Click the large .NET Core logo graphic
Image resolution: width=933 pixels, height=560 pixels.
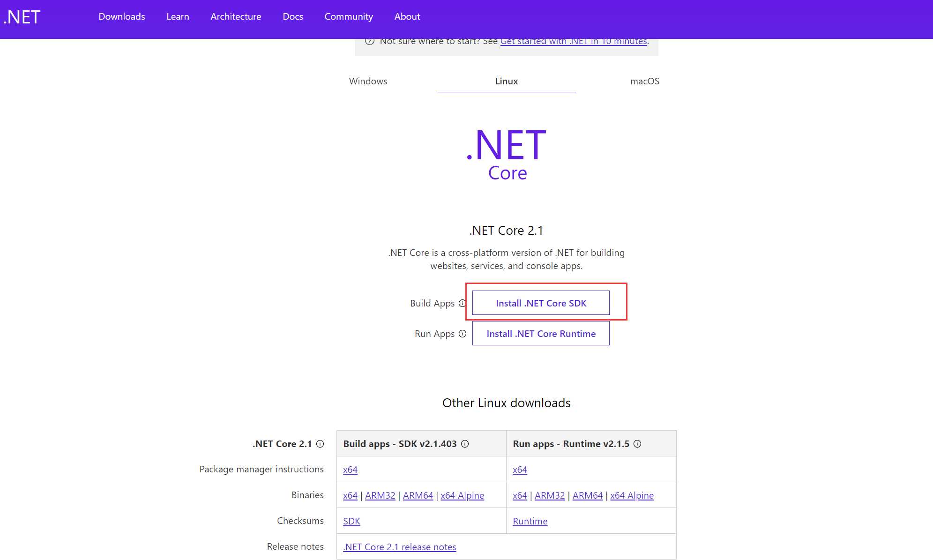coord(507,154)
